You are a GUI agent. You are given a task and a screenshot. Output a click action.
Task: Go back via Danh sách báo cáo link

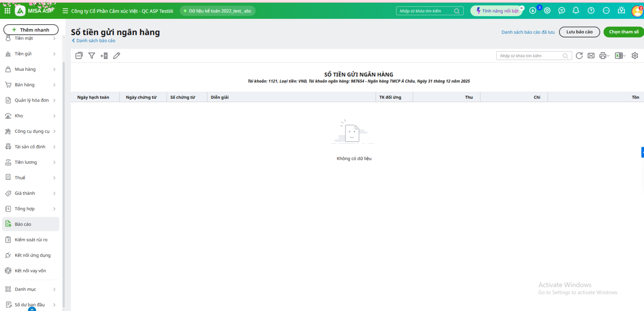pos(95,41)
